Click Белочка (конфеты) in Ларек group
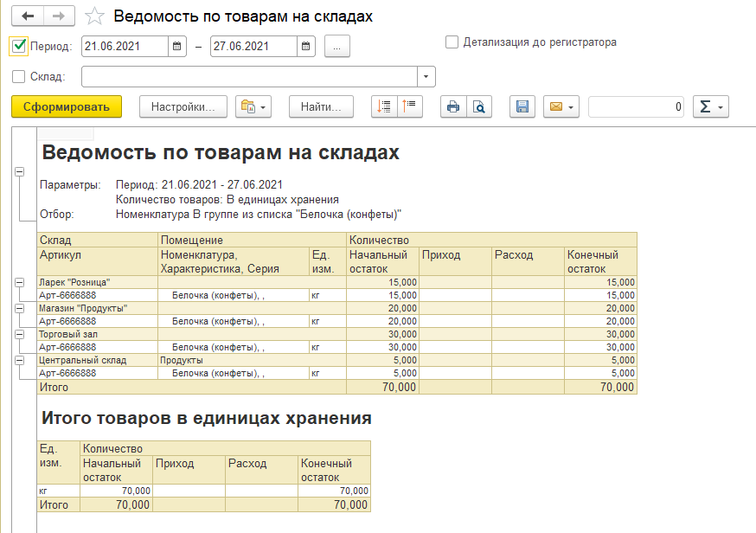756x533 pixels. 234,295
